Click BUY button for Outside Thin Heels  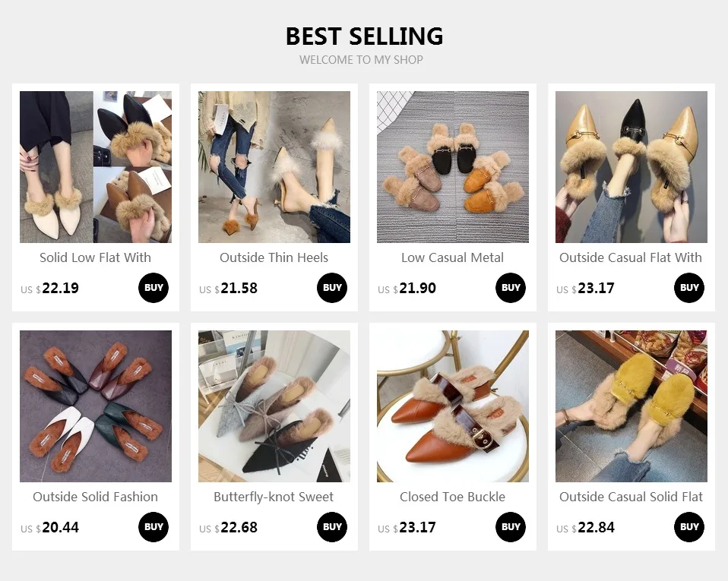click(x=332, y=288)
